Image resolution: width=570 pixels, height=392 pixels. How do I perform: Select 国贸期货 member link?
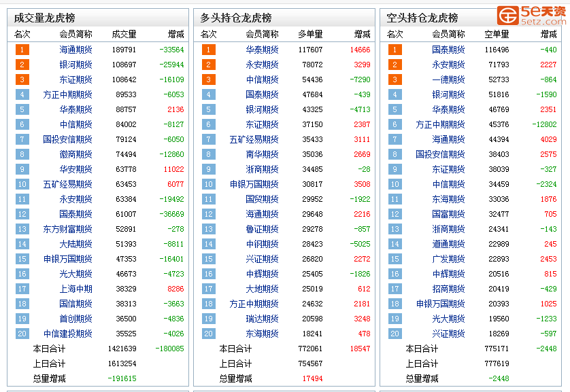tap(262, 199)
